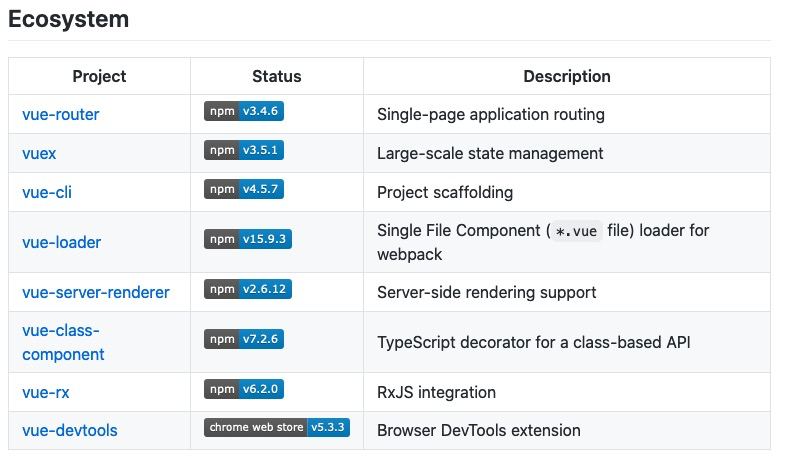Click the npm v4.5.7 badge
791x459 pixels.
pos(244,189)
